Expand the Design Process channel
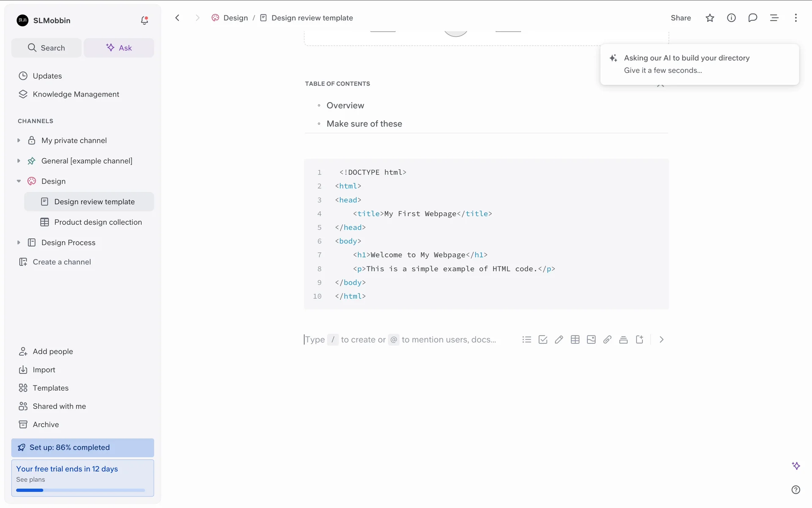This screenshot has width=812, height=508. point(19,243)
